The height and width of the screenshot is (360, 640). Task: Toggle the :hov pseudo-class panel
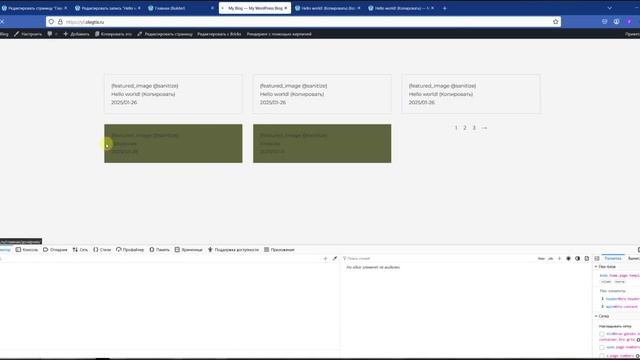coord(541,258)
